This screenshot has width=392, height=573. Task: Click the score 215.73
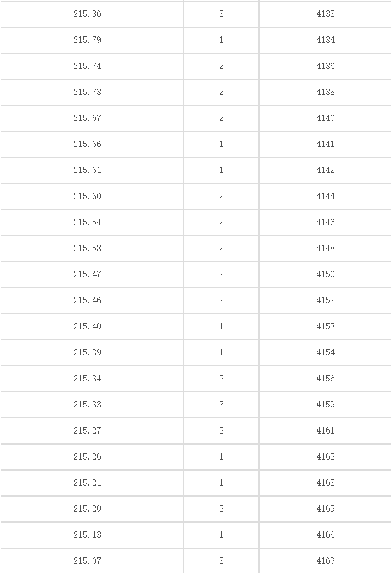pyautogui.click(x=87, y=91)
